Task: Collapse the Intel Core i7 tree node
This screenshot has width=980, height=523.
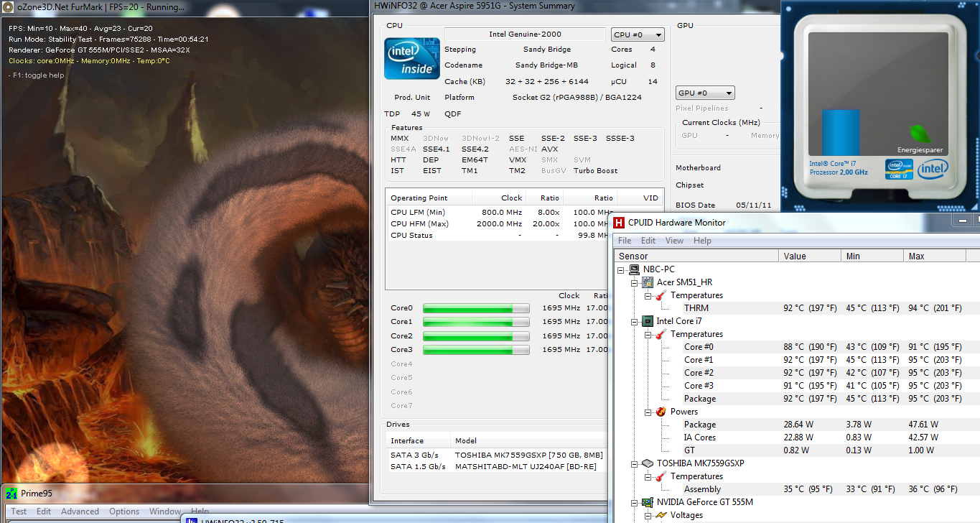Action: [635, 321]
